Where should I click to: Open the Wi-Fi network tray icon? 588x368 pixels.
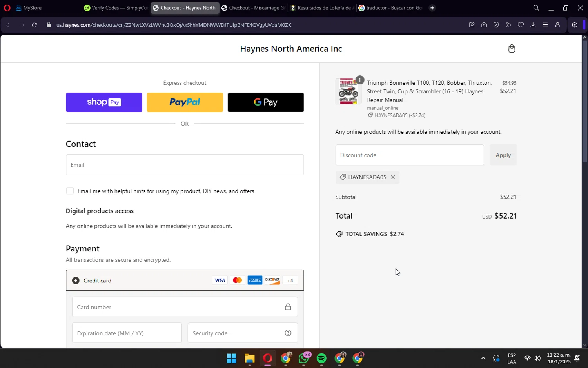[x=527, y=358]
